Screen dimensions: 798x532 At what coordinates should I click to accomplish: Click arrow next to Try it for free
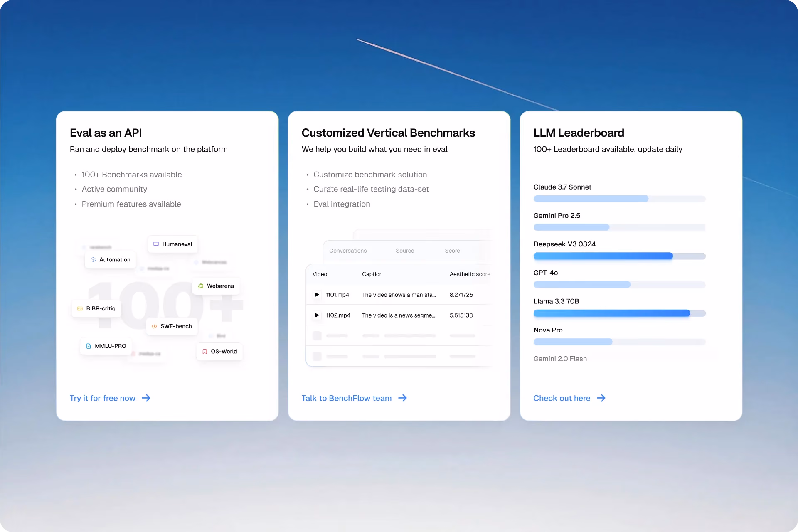(146, 398)
